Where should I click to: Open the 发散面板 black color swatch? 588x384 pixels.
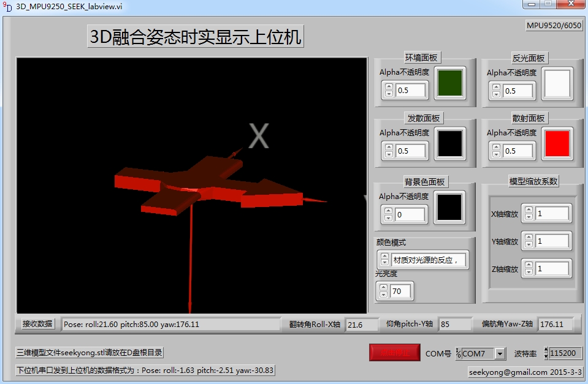click(x=449, y=144)
